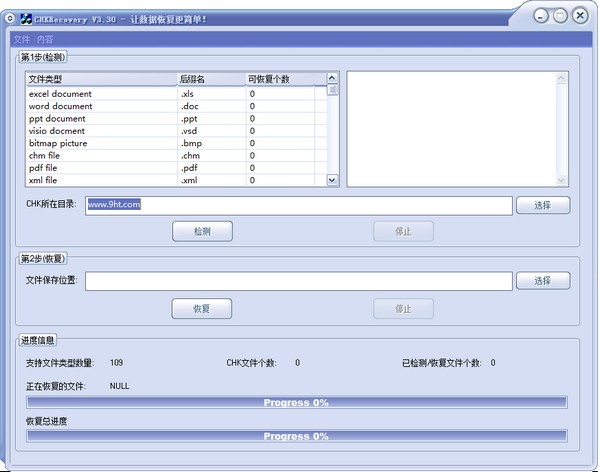Minimize the CHKRecovery window
This screenshot has width=600, height=472.
[x=541, y=16]
